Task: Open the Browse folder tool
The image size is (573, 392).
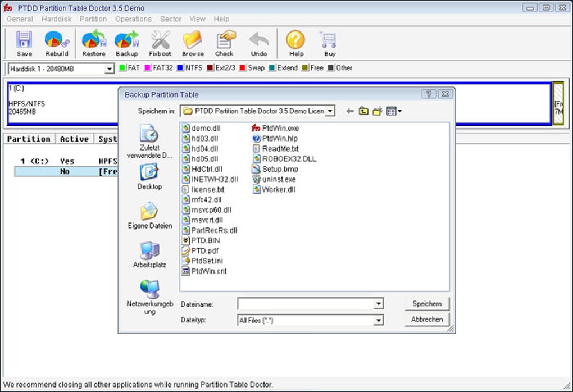Action: [193, 43]
